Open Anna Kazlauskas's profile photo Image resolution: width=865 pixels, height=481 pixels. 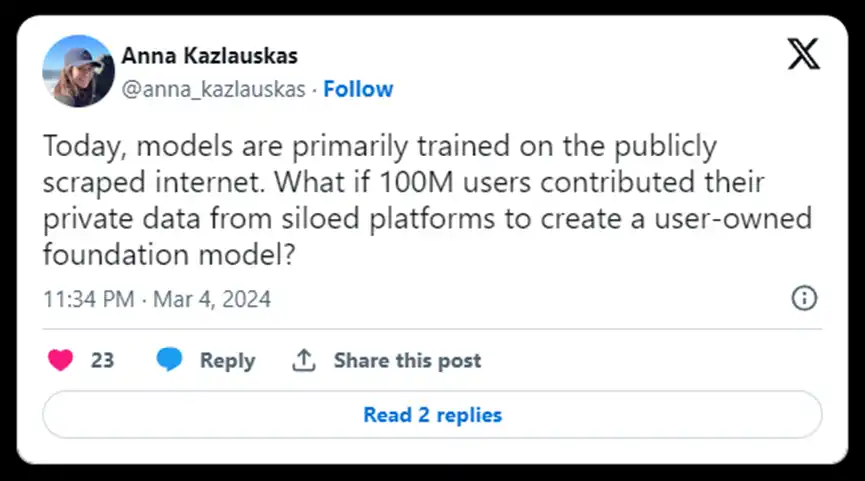click(x=78, y=71)
